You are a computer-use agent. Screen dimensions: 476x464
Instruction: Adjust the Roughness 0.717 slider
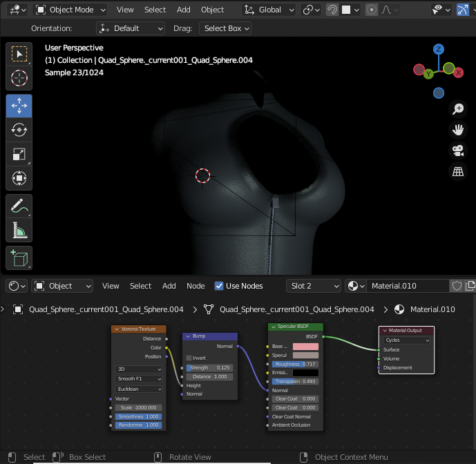[x=296, y=364]
